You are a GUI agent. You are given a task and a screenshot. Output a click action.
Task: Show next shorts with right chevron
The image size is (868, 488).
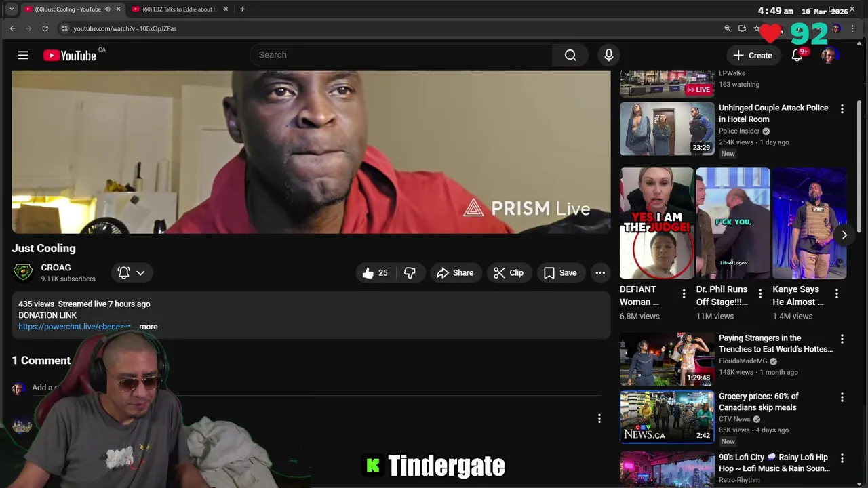coord(844,235)
